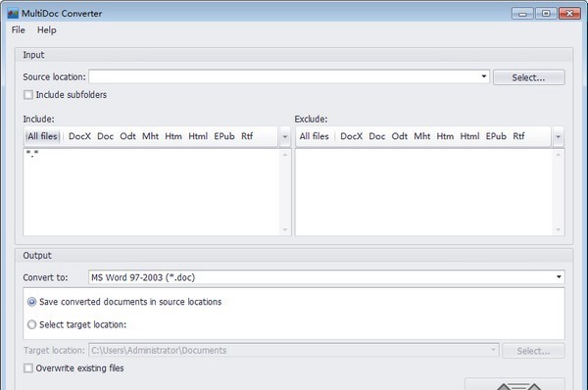This screenshot has width=588, height=390.
Task: Click the Select button for source location
Action: point(529,77)
